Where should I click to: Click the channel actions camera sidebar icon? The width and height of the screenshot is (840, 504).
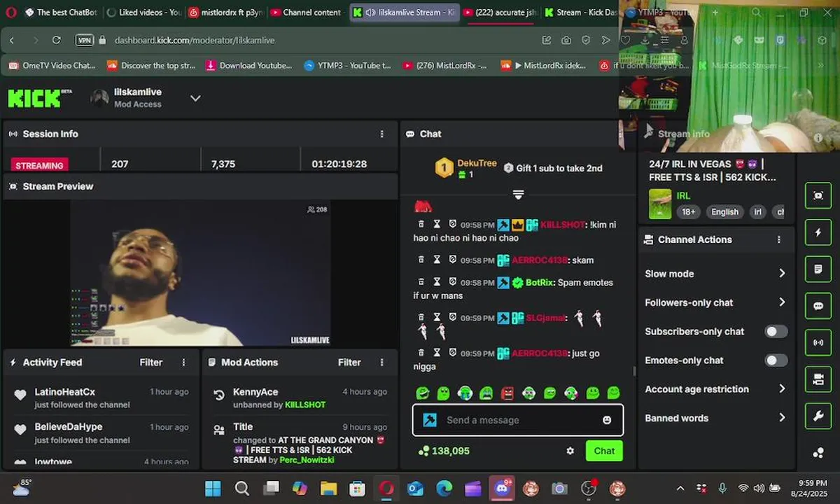click(x=818, y=379)
